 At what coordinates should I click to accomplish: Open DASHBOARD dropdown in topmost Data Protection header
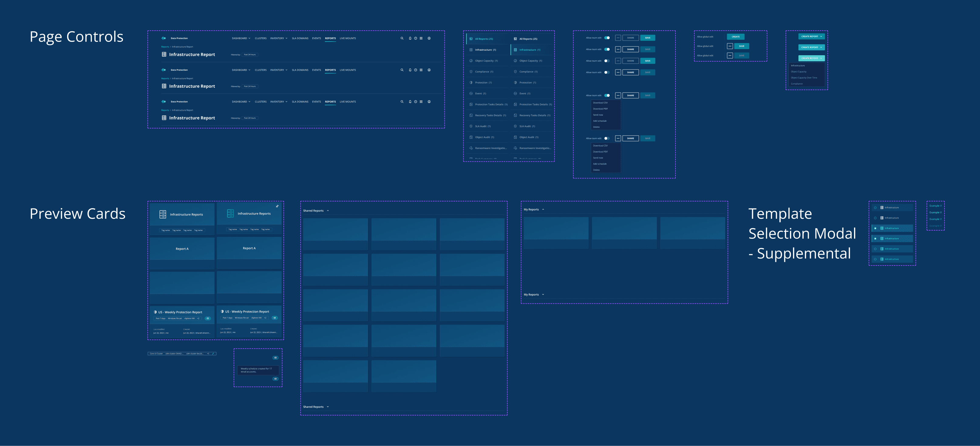click(x=241, y=38)
